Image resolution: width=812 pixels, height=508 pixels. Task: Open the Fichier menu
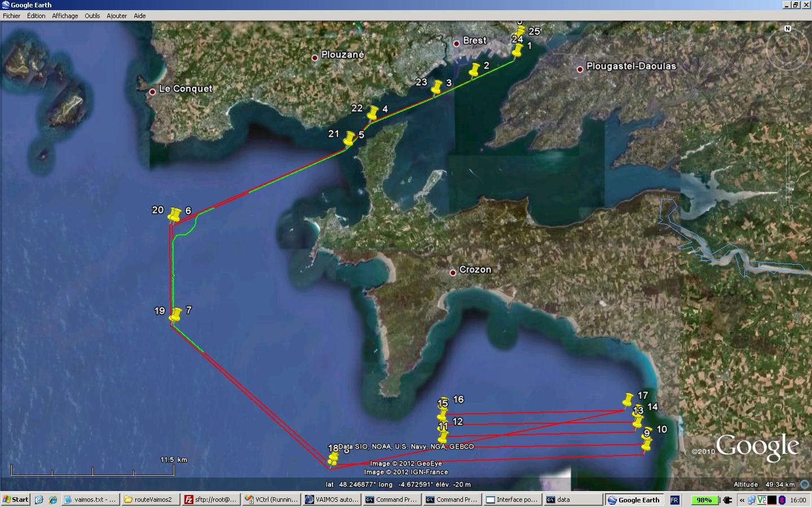point(12,16)
